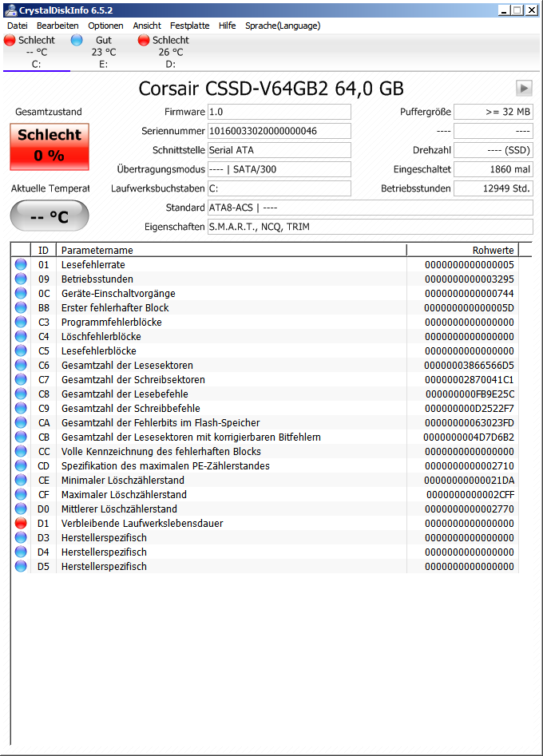
Task: Click the Laufwerksbuchstaben field C:
Action: (x=279, y=188)
